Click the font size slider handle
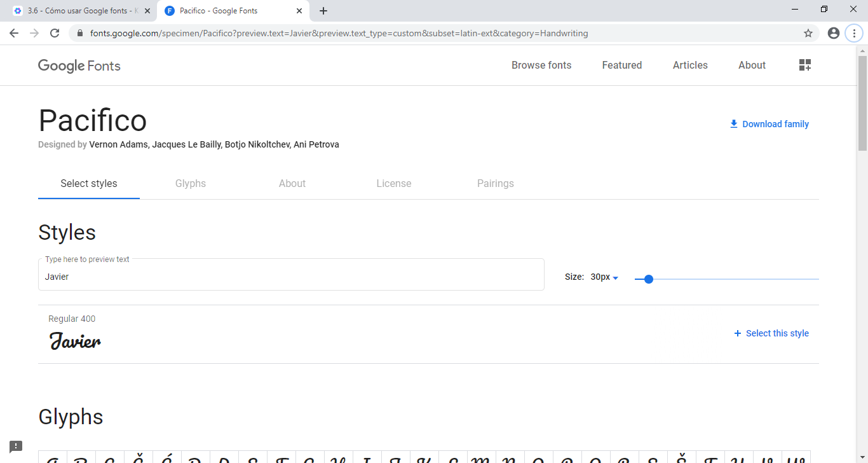868x463 pixels. pos(648,279)
